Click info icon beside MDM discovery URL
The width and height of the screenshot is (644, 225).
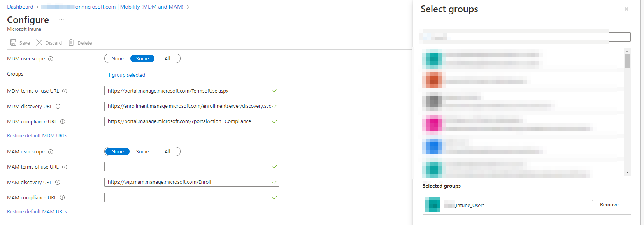(58, 106)
